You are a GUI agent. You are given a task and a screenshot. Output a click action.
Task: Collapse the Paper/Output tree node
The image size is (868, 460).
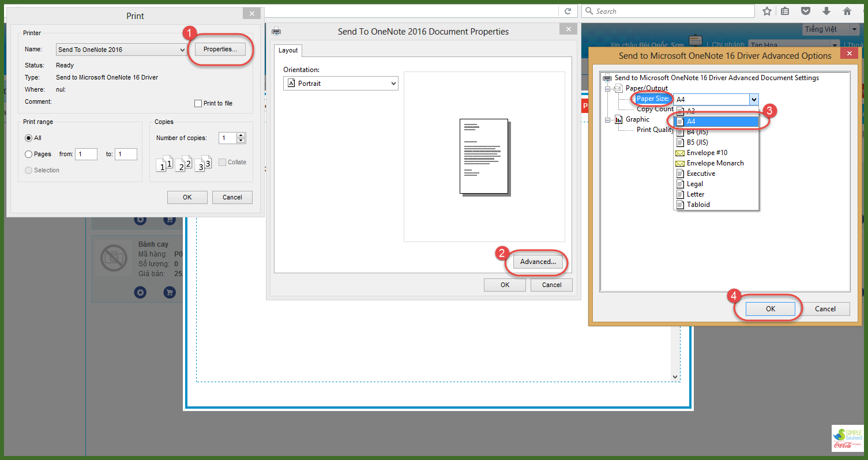pos(607,88)
